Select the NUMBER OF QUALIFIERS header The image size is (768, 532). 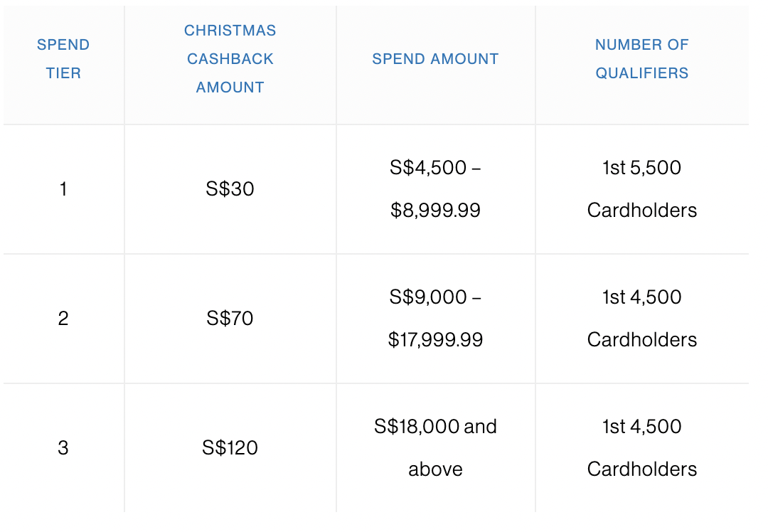pyautogui.click(x=642, y=59)
